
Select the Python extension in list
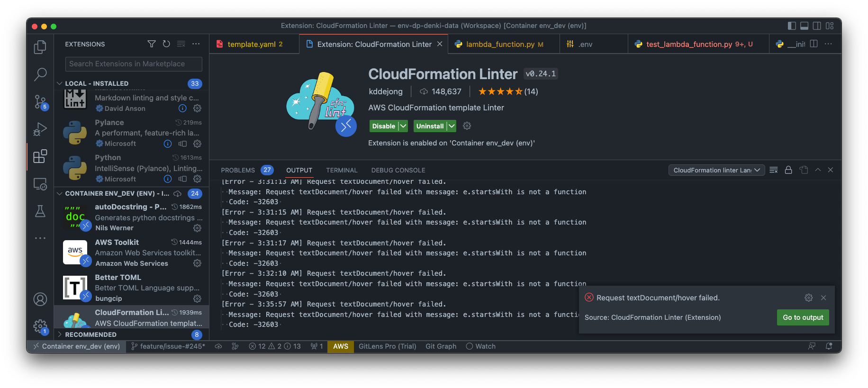tap(132, 168)
